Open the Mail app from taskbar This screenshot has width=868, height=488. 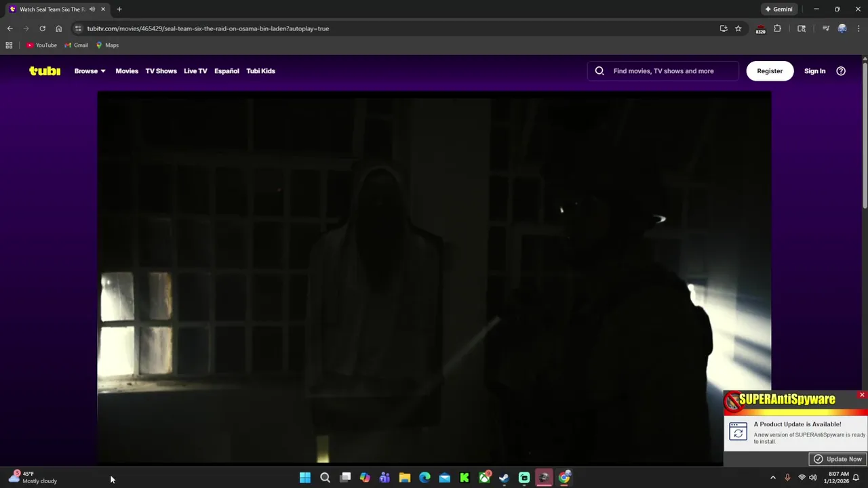click(444, 478)
